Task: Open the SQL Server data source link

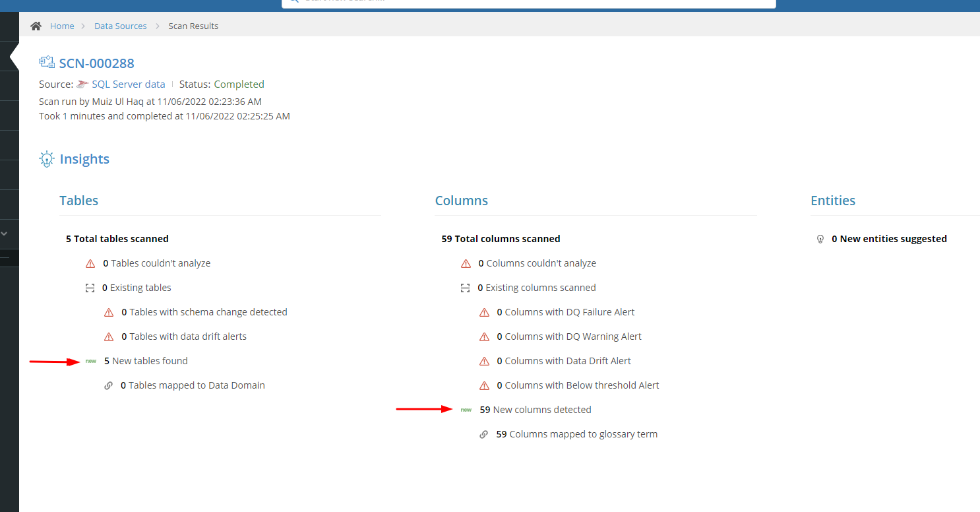Action: [129, 84]
